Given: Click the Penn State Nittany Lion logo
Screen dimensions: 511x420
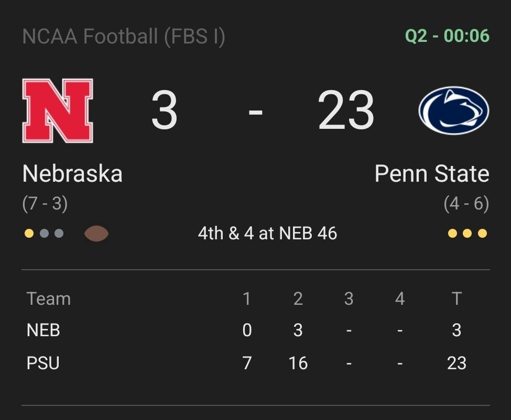Looking at the screenshot, I should [x=453, y=110].
